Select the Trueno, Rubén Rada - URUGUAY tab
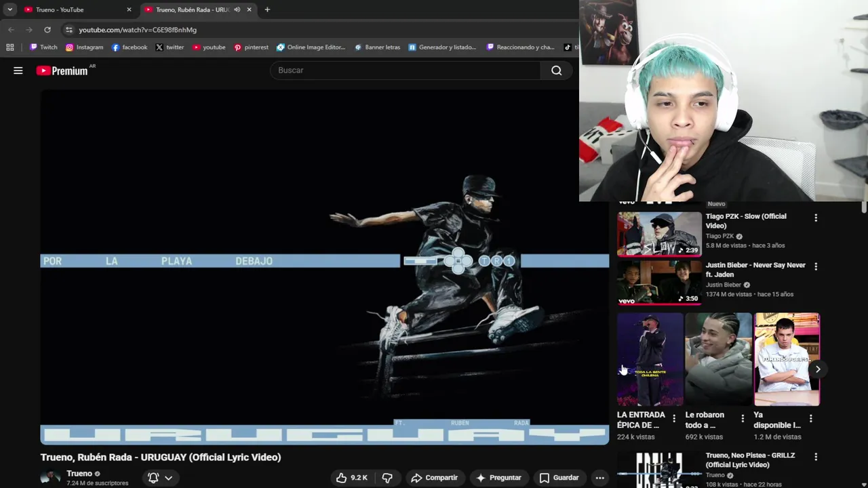 [192, 9]
